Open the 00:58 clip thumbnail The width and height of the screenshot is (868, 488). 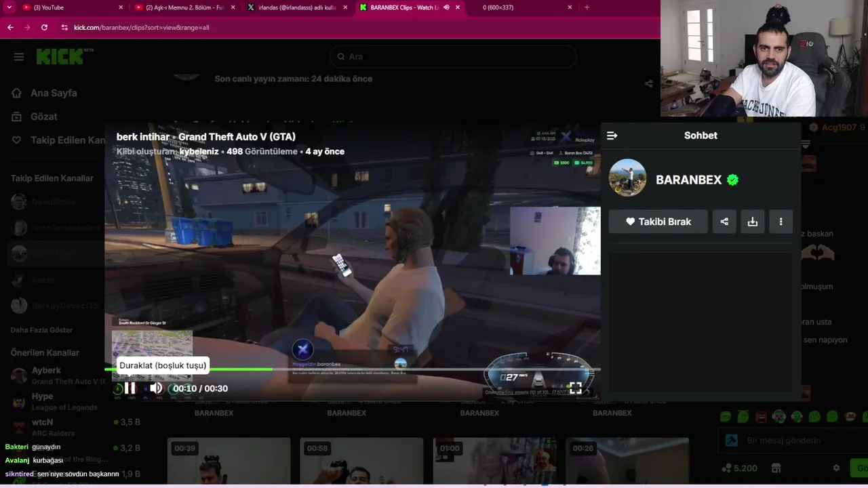coord(361,461)
